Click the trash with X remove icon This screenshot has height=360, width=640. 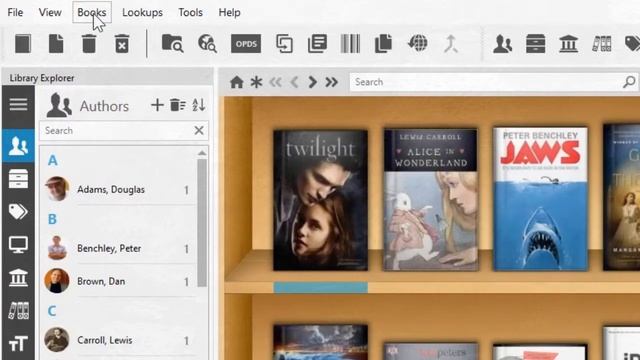122,44
